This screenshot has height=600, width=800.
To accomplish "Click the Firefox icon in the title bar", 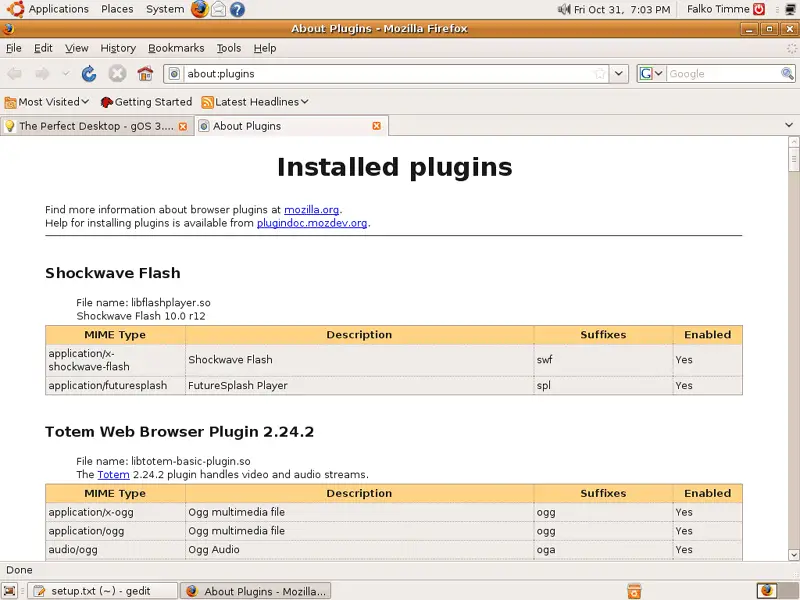I will pyautogui.click(x=8, y=29).
